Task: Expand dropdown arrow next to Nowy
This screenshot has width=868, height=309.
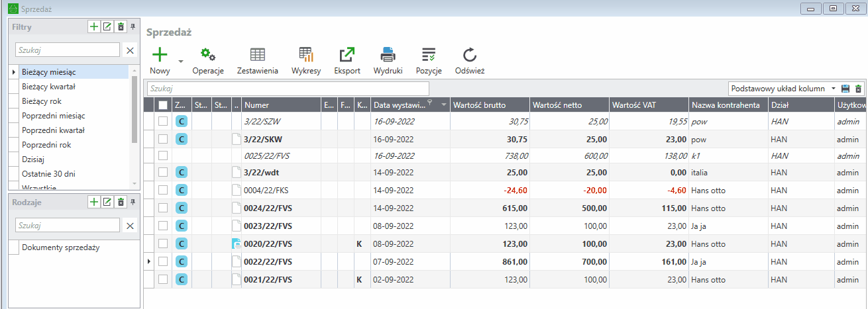Action: click(181, 60)
